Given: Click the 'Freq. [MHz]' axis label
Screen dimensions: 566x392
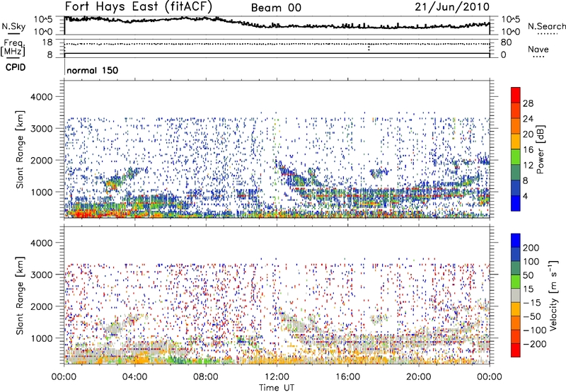Looking at the screenshot, I should [13, 48].
